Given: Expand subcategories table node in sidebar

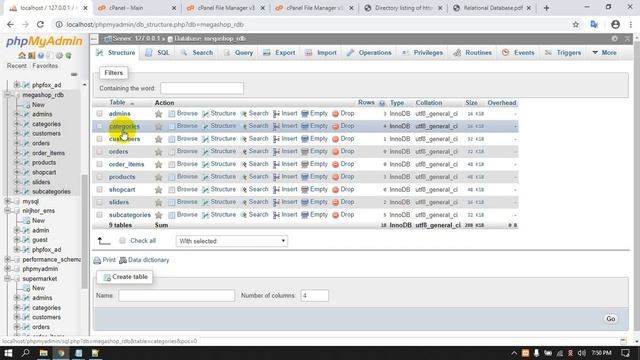Looking at the screenshot, I should click(x=17, y=191).
